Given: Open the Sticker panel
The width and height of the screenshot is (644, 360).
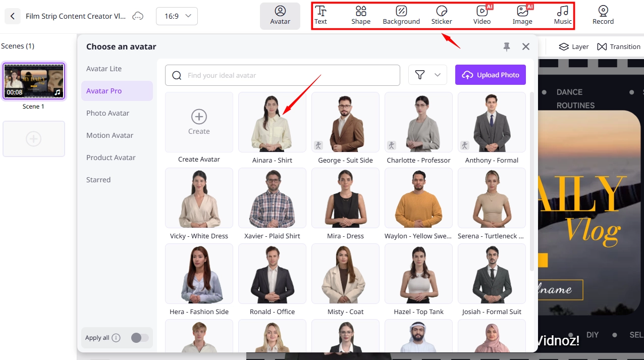Looking at the screenshot, I should [442, 15].
